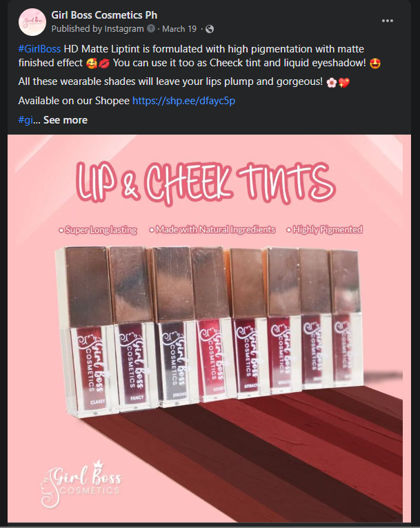Click the Girl Boss Cosmetics logo in the image
This screenshot has height=528, width=420.
(x=81, y=484)
